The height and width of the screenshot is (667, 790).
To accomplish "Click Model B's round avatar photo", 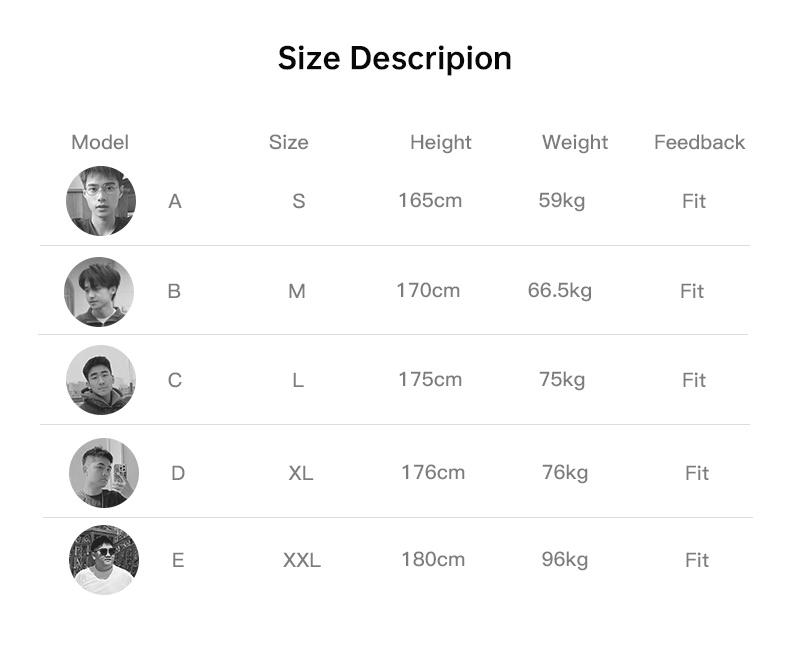I will click(99, 291).
